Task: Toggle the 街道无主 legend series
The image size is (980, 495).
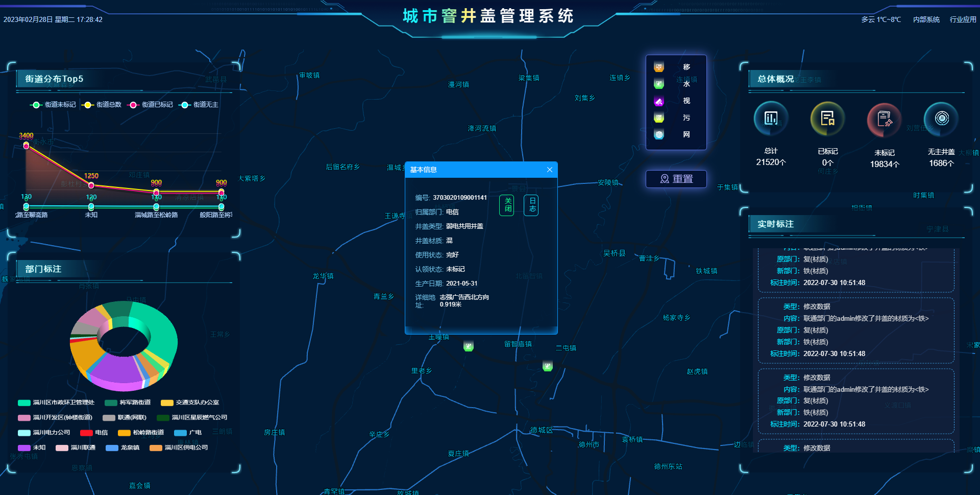Action: (199, 105)
